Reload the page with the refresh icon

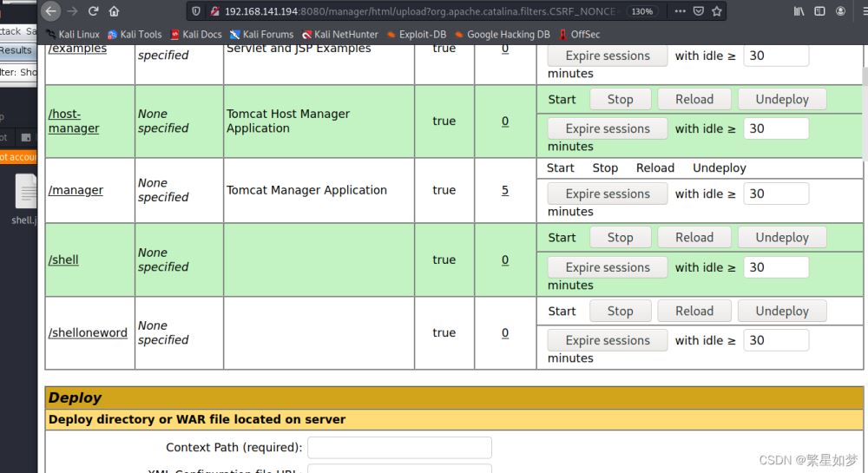pyautogui.click(x=94, y=11)
